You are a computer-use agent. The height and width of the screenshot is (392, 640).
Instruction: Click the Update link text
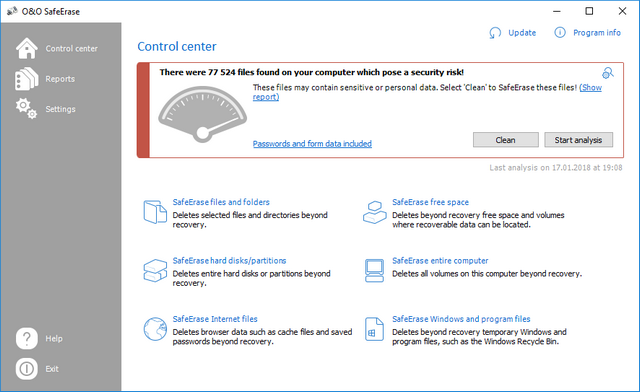point(522,33)
